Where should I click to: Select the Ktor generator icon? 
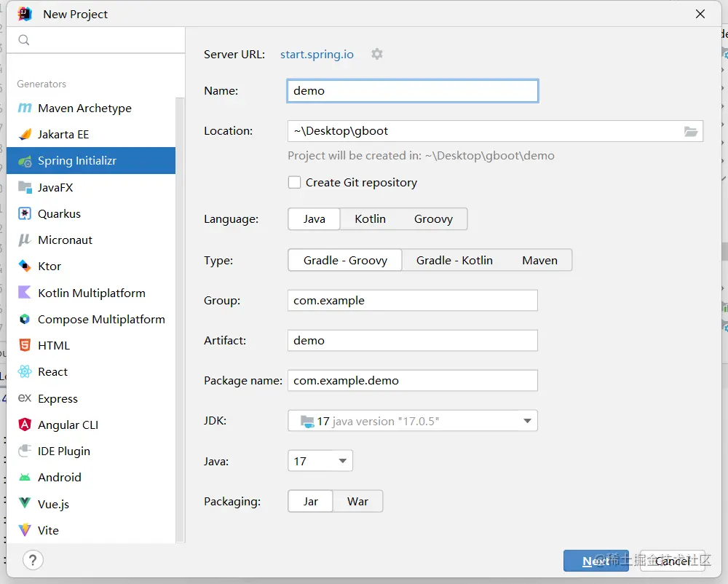[25, 267]
